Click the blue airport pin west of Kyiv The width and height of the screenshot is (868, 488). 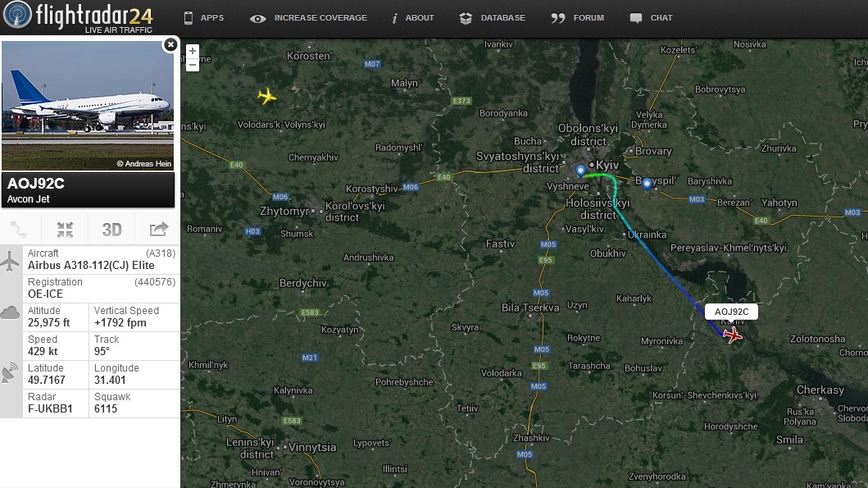[x=580, y=171]
